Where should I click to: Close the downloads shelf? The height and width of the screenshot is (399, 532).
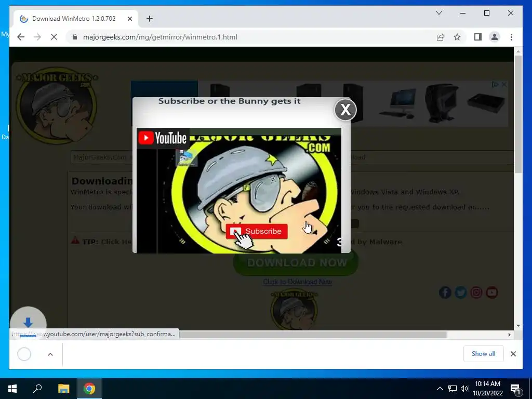click(x=513, y=354)
